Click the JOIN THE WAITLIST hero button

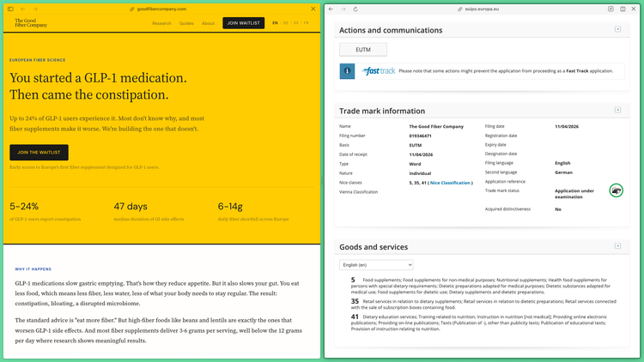pos(39,153)
